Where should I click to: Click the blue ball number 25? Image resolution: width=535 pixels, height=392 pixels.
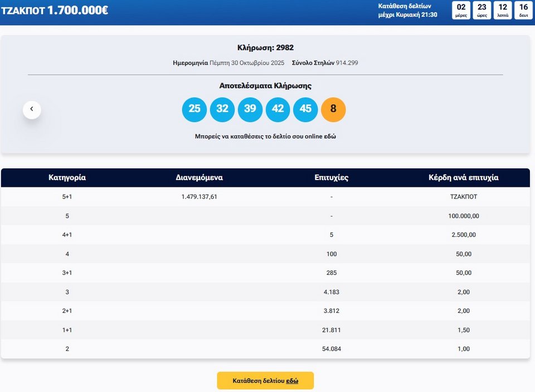[194, 109]
